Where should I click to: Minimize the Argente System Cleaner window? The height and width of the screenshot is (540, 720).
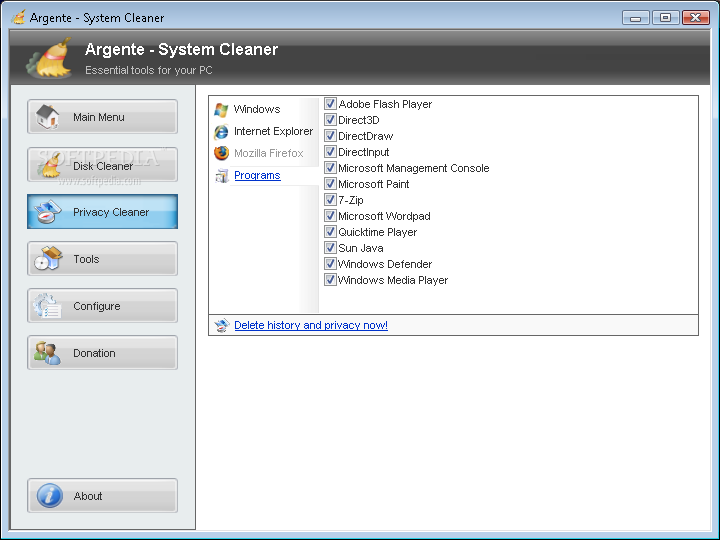coord(636,18)
